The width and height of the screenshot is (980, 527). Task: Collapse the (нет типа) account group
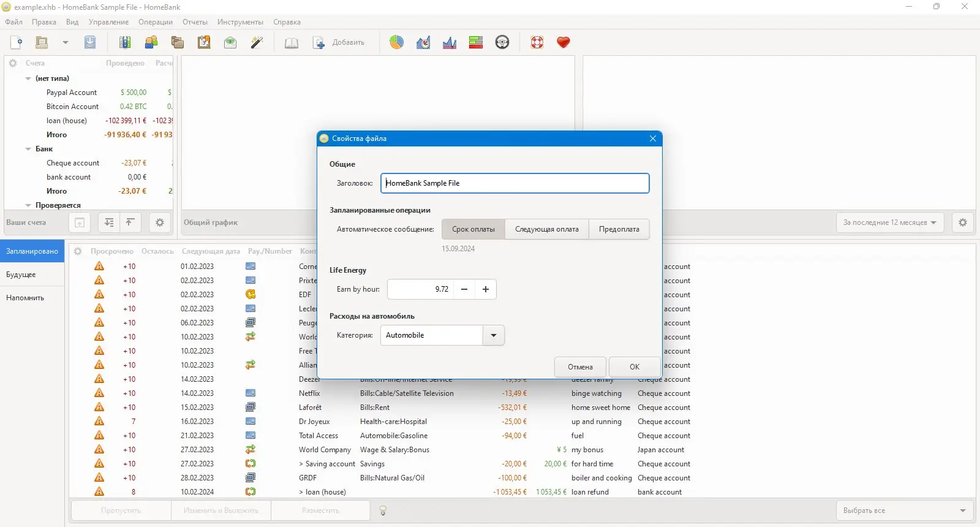28,78
